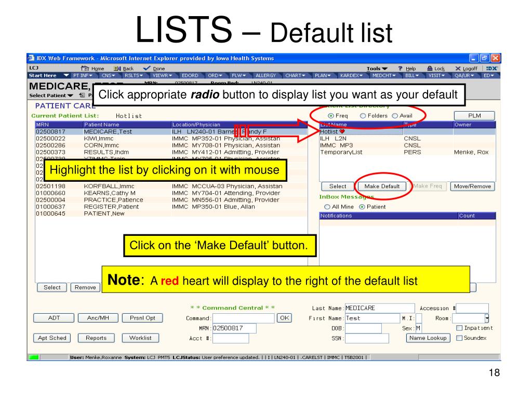
Task: Click the Lock padlock icon
Action: pyautogui.click(x=430, y=69)
